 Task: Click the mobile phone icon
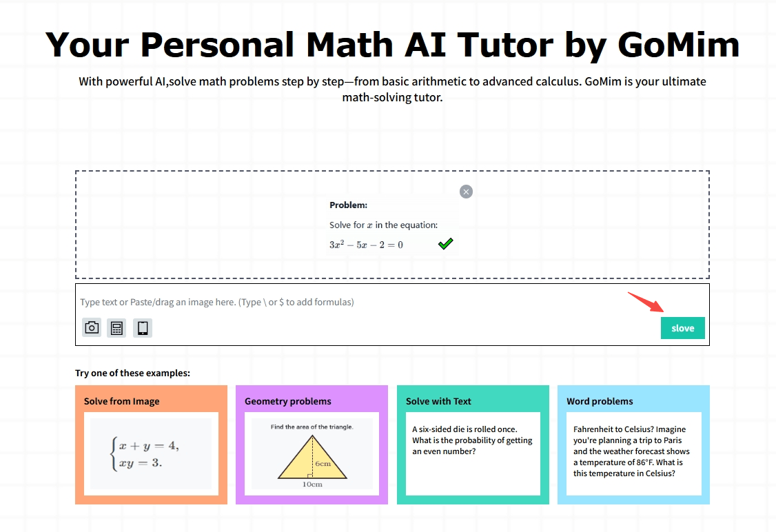coord(143,327)
